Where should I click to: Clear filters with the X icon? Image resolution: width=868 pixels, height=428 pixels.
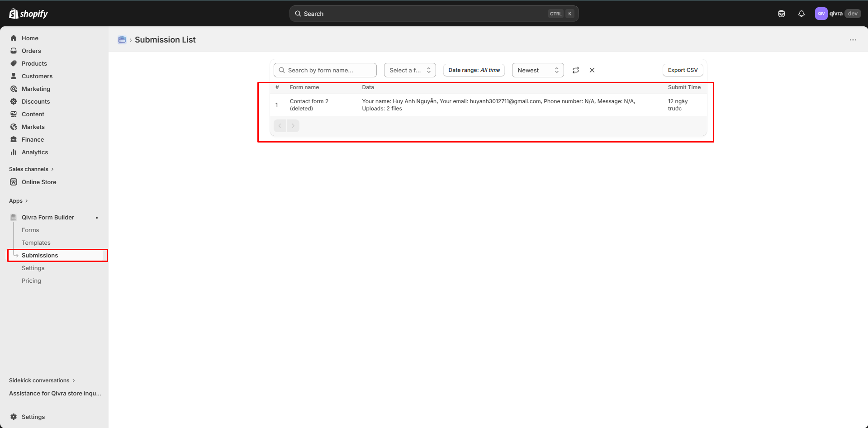(592, 70)
